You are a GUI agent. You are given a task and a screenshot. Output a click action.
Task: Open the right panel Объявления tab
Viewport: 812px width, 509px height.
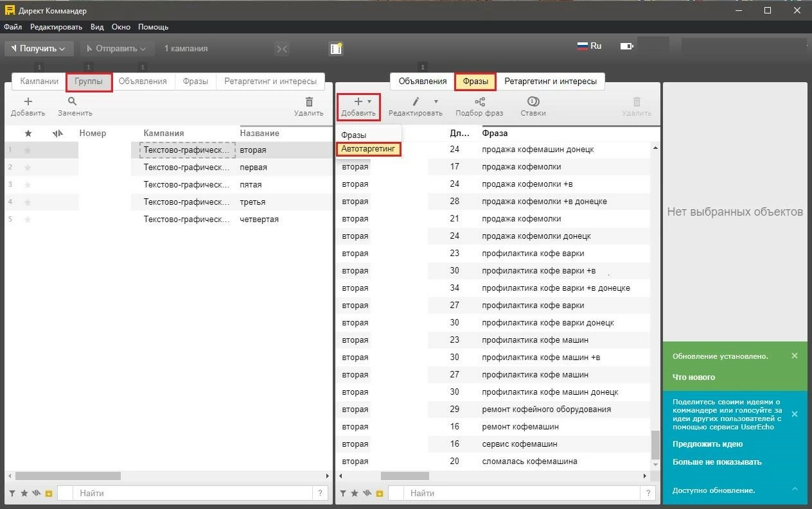(x=422, y=82)
